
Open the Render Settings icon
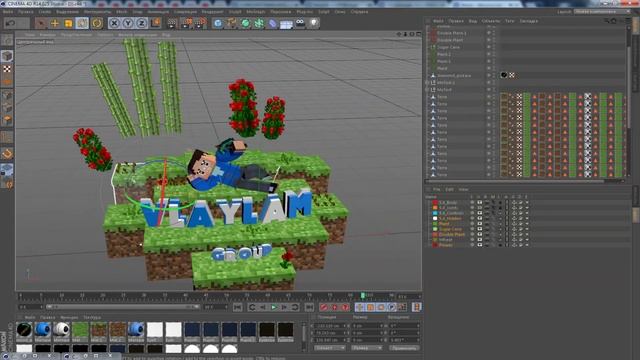point(201,23)
